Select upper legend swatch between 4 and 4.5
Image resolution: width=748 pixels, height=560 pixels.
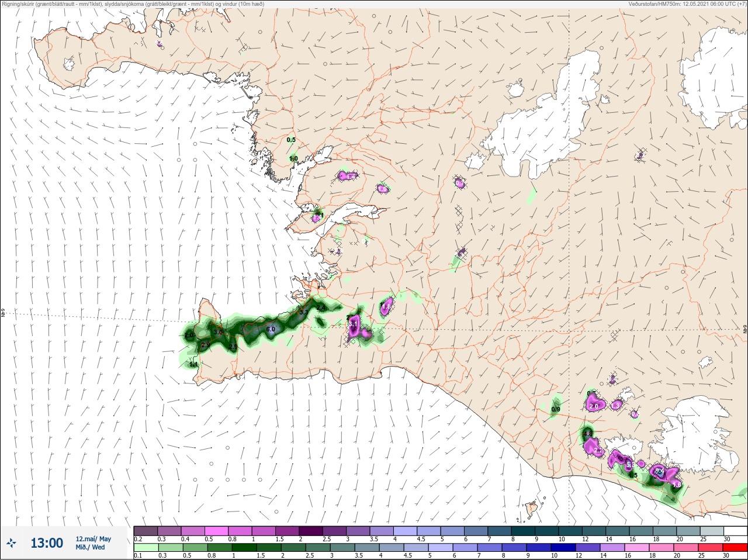406,531
